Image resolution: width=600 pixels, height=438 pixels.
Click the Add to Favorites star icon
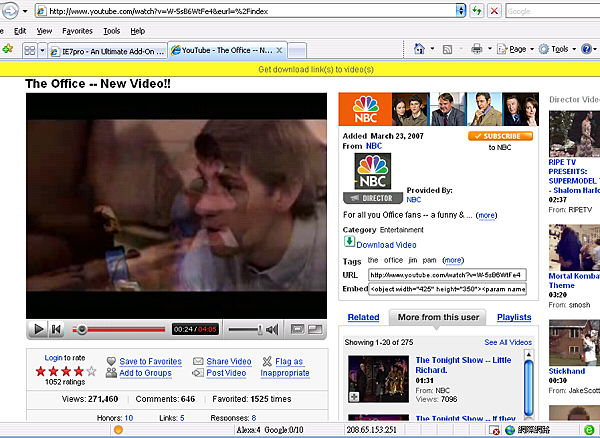7,49
